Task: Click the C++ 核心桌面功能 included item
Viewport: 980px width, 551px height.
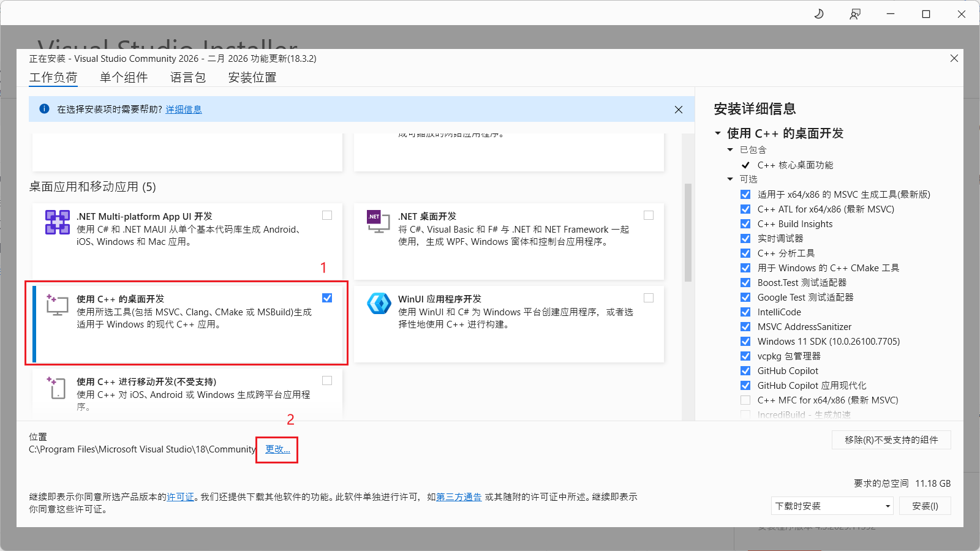Action: click(x=795, y=165)
